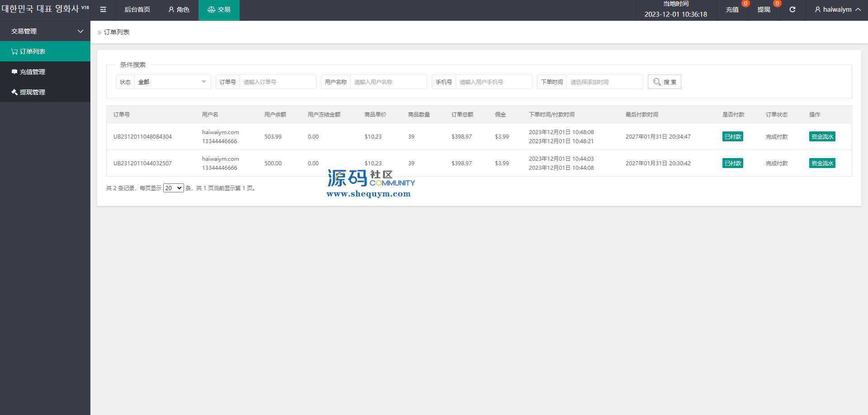Click the 最后付款时间 column header
Screen dimensions: 868x415
click(x=642, y=114)
